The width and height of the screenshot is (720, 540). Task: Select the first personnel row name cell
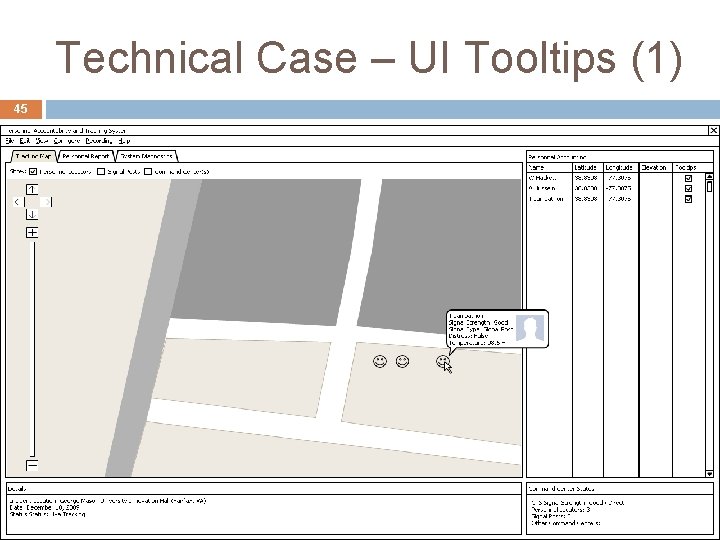[549, 178]
